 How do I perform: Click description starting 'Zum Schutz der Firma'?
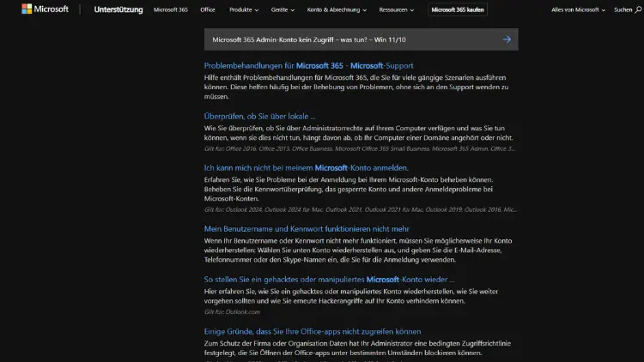point(357,348)
